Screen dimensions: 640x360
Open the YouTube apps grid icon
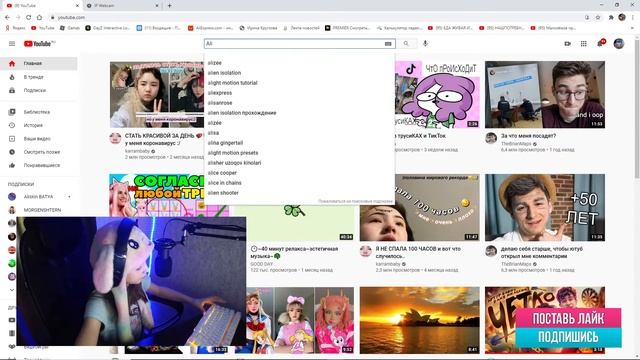coord(584,44)
